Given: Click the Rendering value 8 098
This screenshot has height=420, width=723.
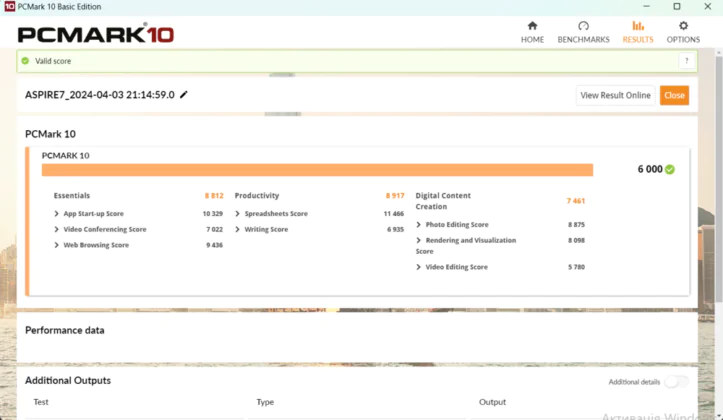Looking at the screenshot, I should [576, 240].
